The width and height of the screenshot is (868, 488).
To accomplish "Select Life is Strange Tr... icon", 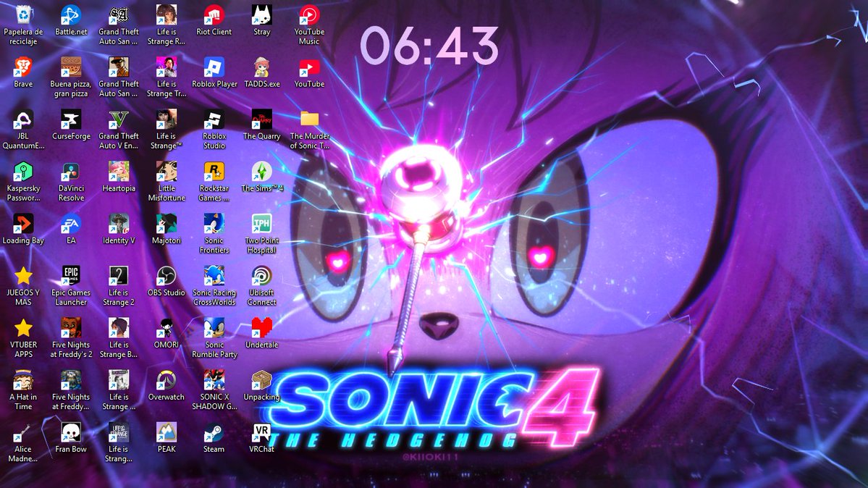I will 166,67.
